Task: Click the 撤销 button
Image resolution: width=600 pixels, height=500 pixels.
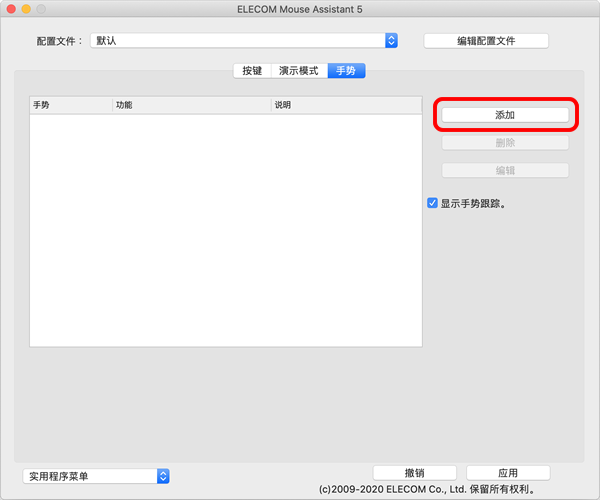Action: (x=415, y=473)
